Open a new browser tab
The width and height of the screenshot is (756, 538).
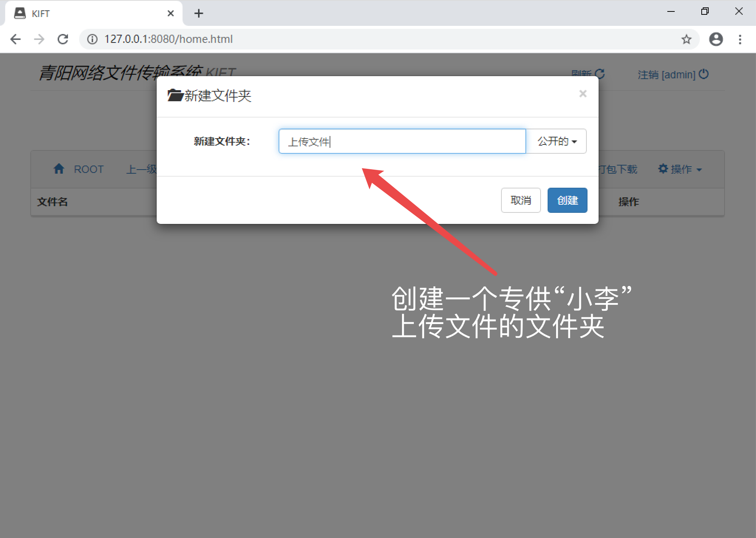click(x=199, y=14)
